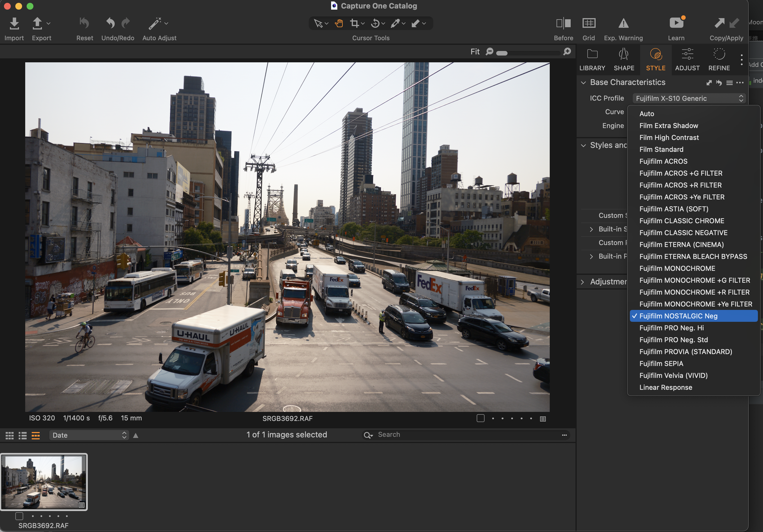
Task: Toggle sort order arrow
Action: [x=136, y=436]
